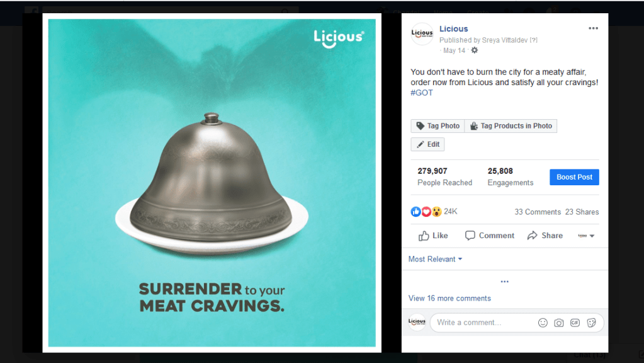644x363 pixels.
Task: Click the post audience settings gear icon
Action: click(475, 50)
